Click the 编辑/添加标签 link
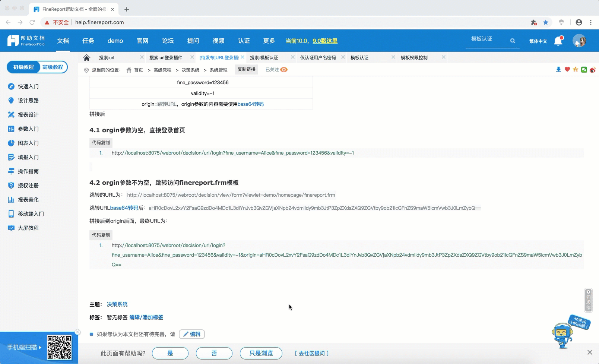The image size is (599, 364). point(146,317)
